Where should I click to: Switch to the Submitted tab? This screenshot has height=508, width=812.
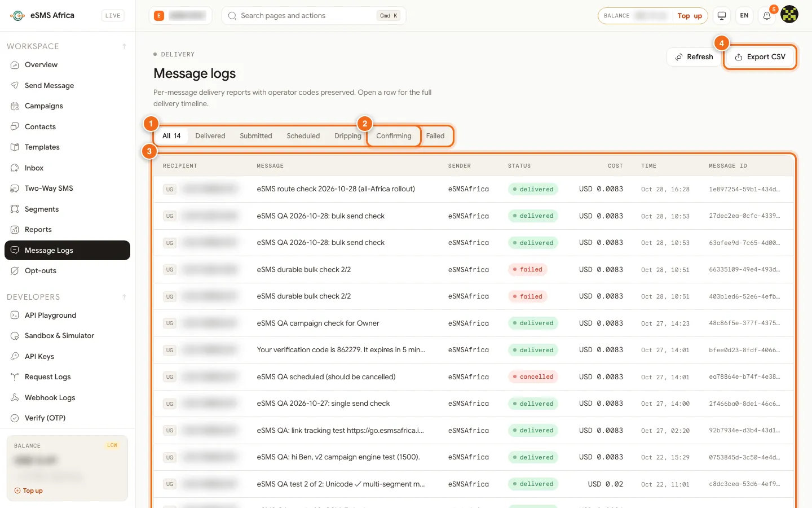coord(256,136)
